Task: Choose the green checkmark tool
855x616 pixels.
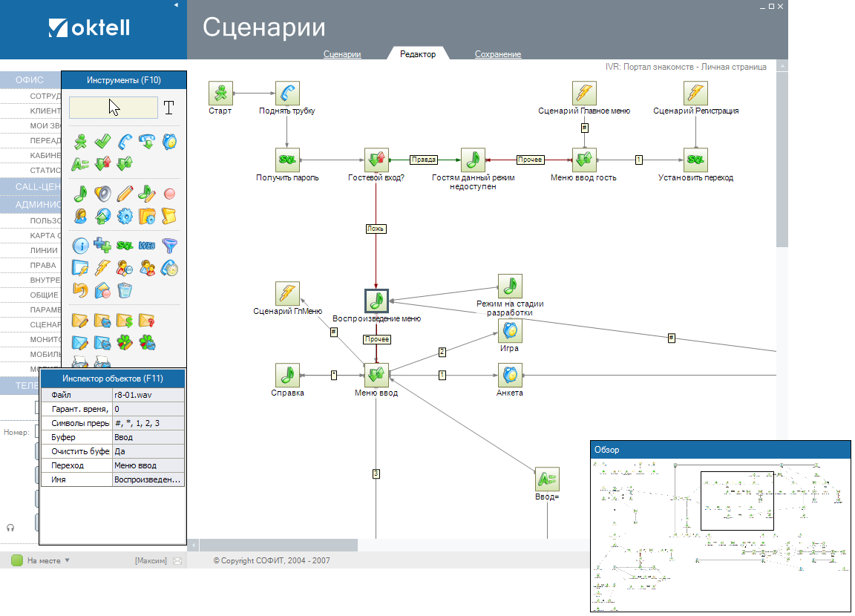Action: click(102, 142)
